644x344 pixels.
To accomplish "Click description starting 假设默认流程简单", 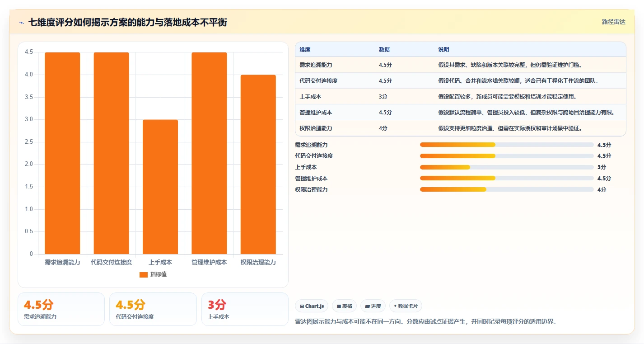I will point(526,113).
